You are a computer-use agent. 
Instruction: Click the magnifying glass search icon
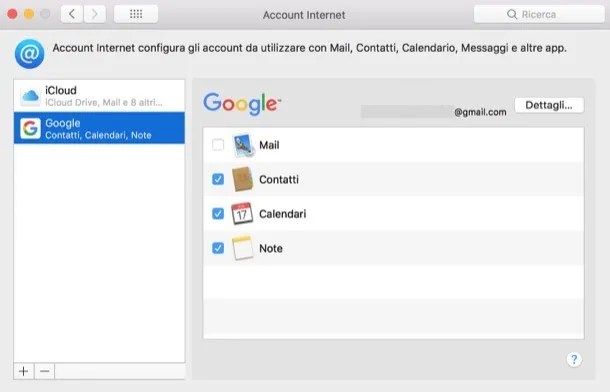pos(512,14)
